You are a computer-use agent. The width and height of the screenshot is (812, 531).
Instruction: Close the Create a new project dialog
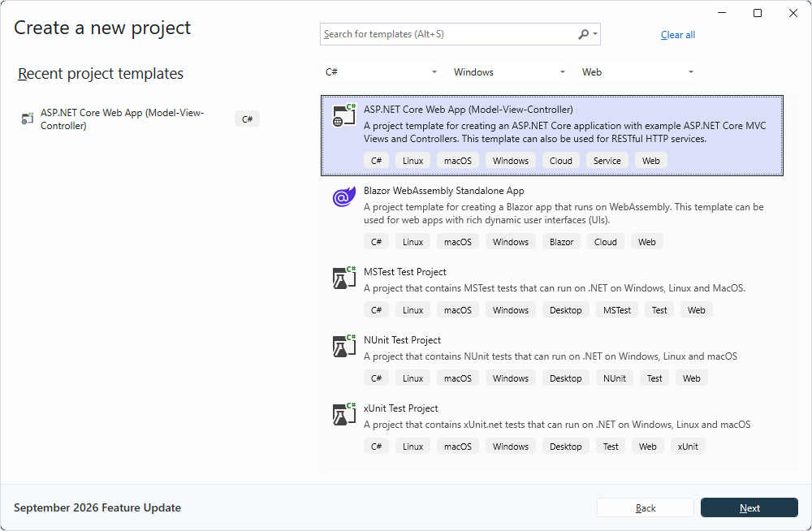point(793,13)
